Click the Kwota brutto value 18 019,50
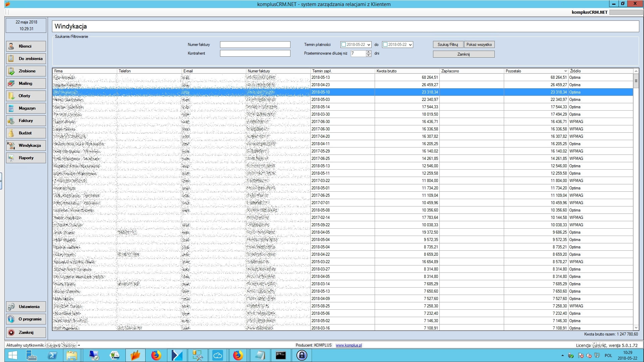This screenshot has height=362, width=644. pyautogui.click(x=407, y=114)
